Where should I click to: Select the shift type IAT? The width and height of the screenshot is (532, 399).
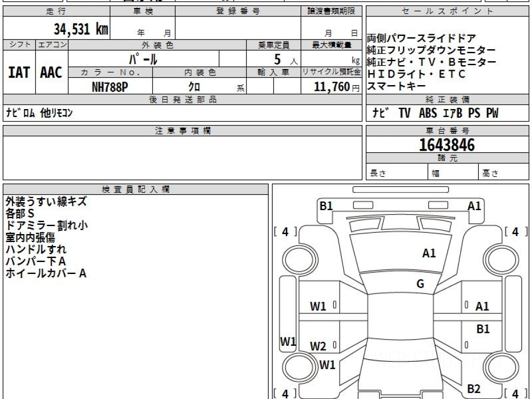pos(19,72)
